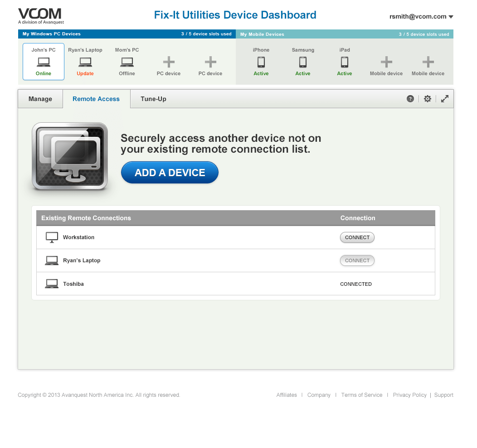477x448 pixels.
Task: Open rsmith@vcom.com account dropdown
Action: click(x=421, y=17)
